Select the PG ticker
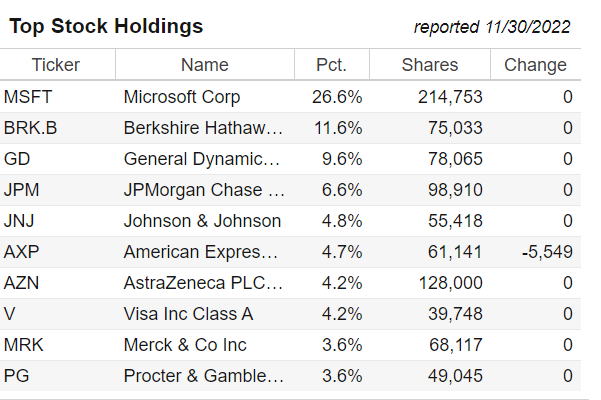 16,376
